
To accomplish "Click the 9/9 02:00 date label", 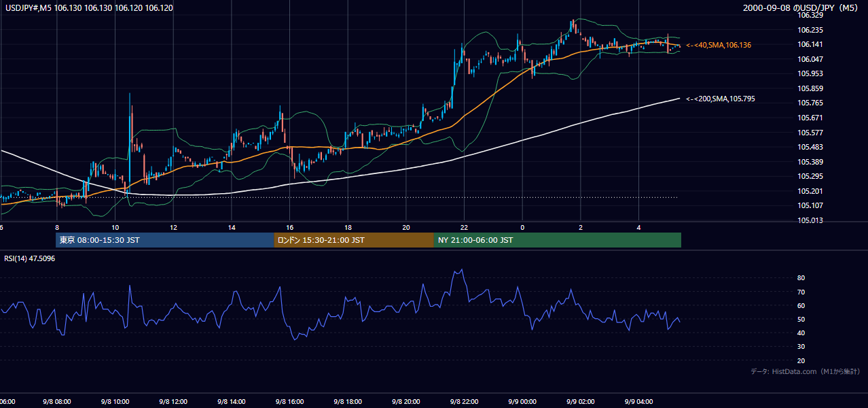I will click(580, 402).
